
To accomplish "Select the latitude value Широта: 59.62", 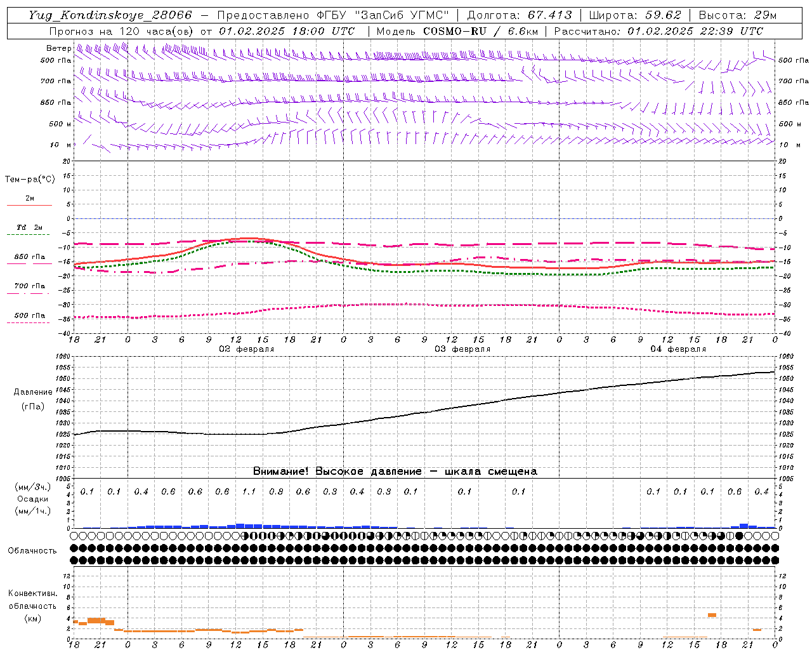I will [x=635, y=15].
